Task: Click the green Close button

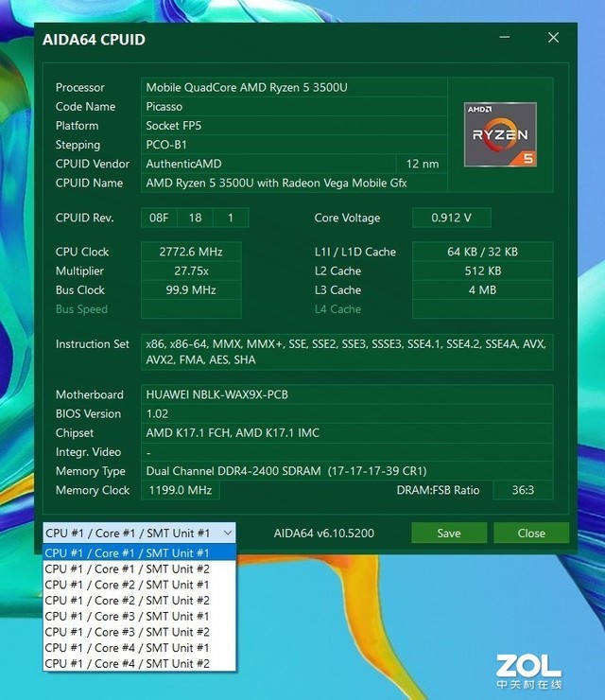Action: tap(531, 533)
